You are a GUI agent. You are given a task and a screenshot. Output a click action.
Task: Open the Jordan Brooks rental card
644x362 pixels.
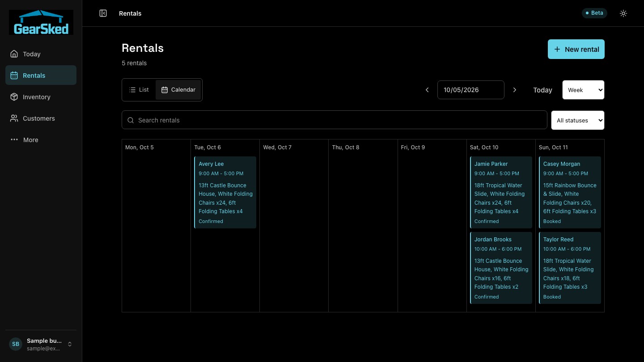tap(501, 268)
